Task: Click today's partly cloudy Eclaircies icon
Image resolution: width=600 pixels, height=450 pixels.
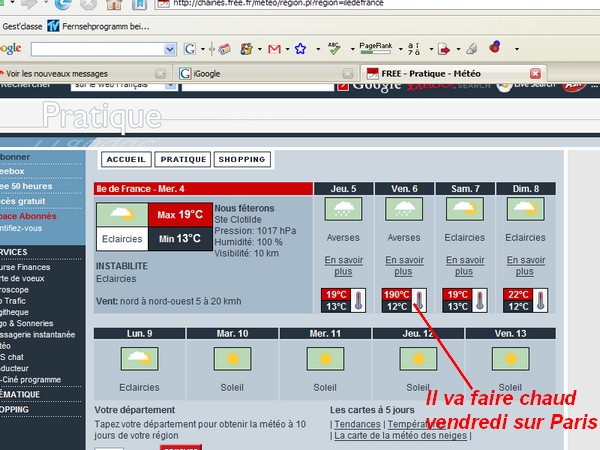Action: [121, 216]
